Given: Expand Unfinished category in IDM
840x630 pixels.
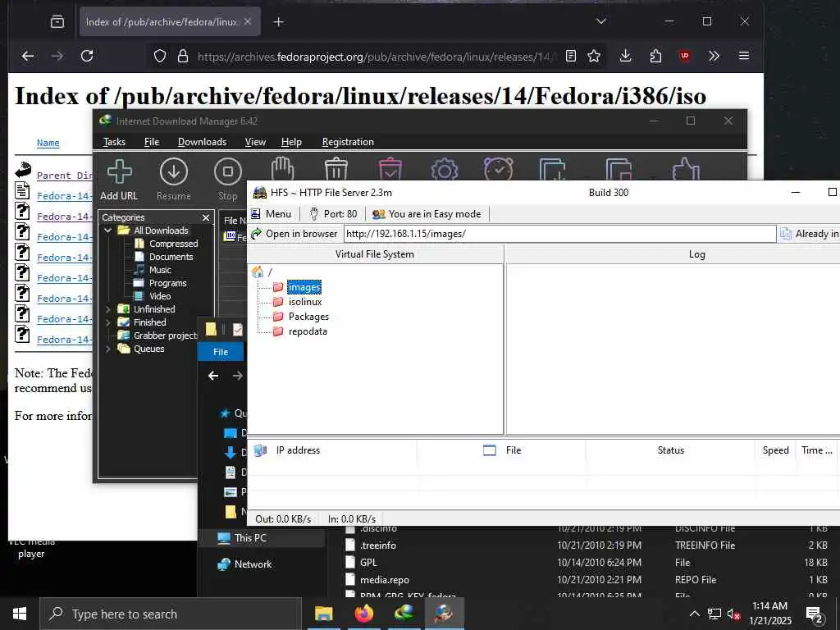Looking at the screenshot, I should coord(107,309).
